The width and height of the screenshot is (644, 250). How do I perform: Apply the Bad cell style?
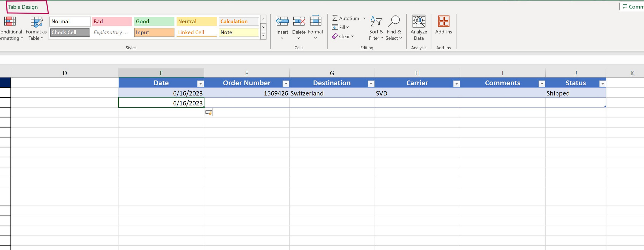(112, 21)
